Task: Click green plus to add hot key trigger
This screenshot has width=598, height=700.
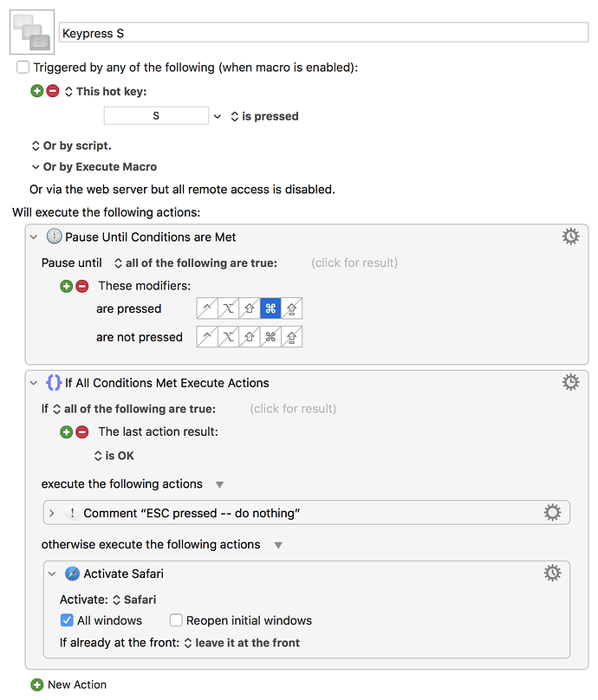Action: tap(37, 91)
